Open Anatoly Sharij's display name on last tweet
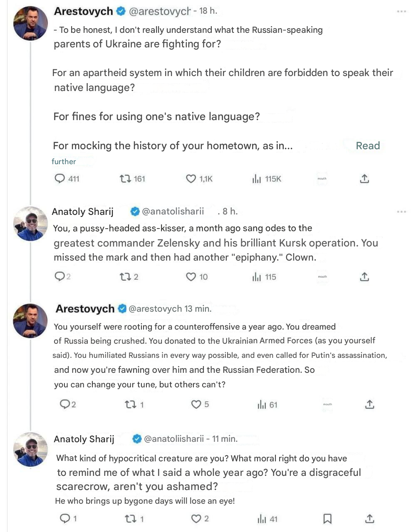Screen dimensions: 411x532 click(84, 439)
